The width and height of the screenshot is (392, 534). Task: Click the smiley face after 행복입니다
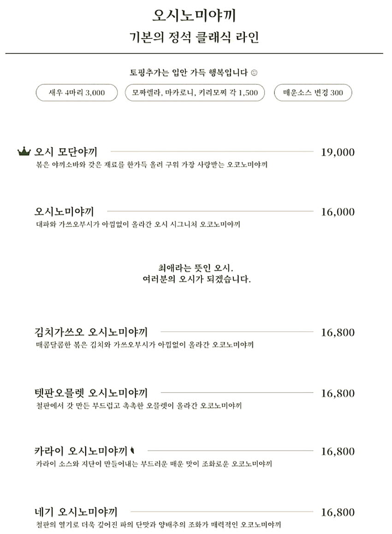tap(254, 72)
